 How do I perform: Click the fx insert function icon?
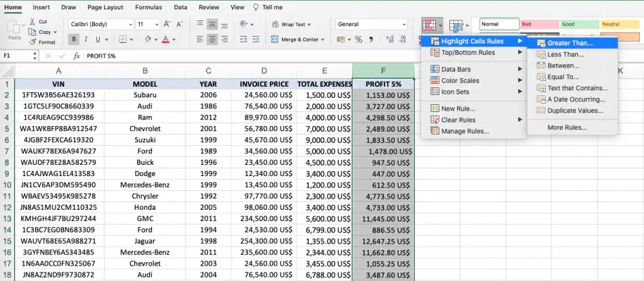(x=77, y=56)
